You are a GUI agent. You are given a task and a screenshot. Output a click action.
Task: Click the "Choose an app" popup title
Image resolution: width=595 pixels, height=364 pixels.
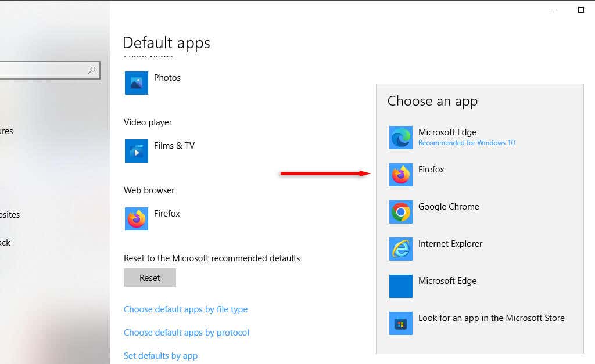(x=432, y=101)
